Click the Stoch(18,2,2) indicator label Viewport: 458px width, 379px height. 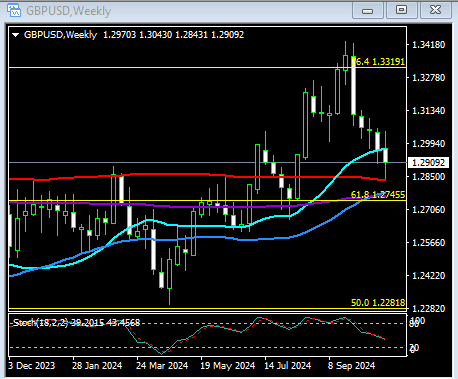[x=76, y=323]
